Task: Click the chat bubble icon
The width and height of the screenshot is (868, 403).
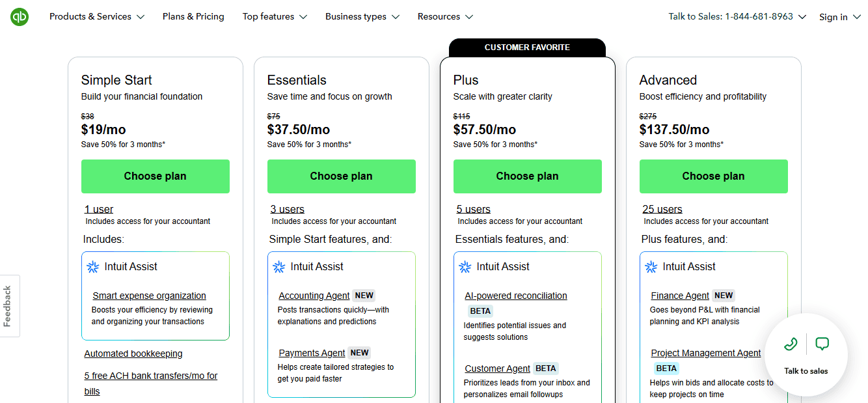Action: 822,344
